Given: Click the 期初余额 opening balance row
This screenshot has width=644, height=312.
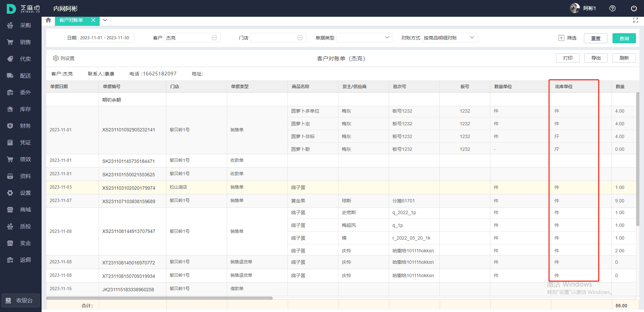Looking at the screenshot, I should 341,100.
